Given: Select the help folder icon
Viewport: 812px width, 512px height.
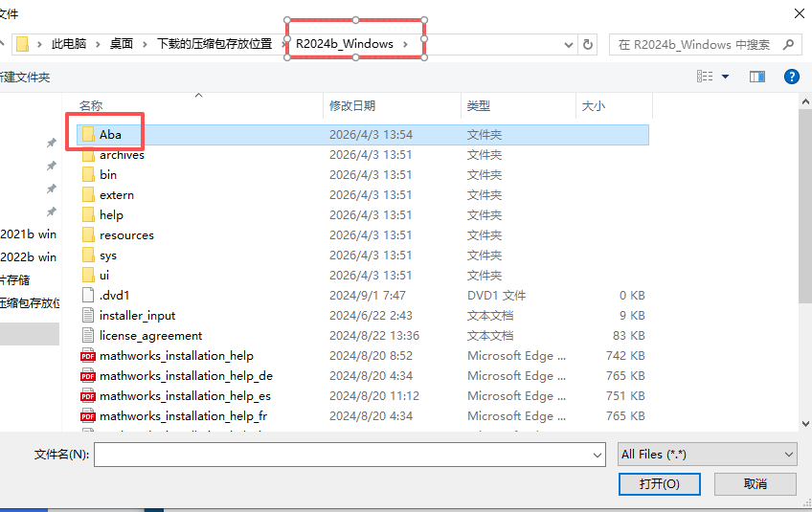Looking at the screenshot, I should 88,214.
